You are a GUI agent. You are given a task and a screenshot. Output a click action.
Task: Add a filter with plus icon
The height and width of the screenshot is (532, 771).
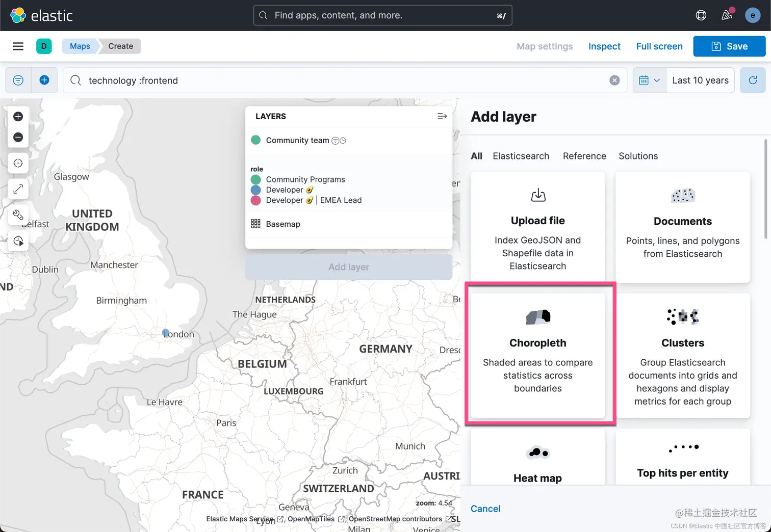(44, 81)
